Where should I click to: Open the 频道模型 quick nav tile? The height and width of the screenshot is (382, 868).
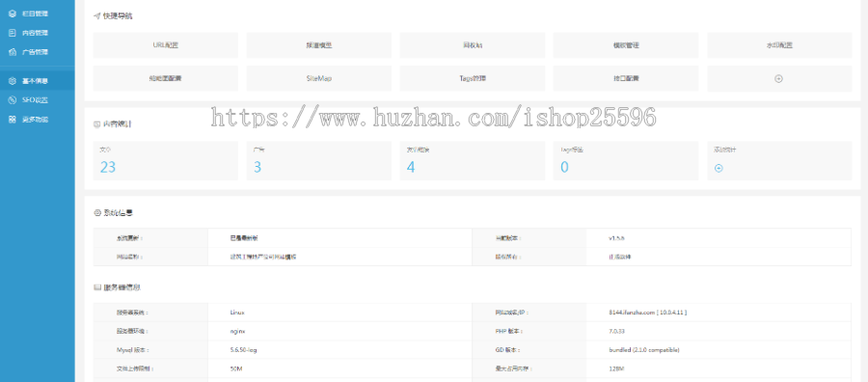(319, 45)
